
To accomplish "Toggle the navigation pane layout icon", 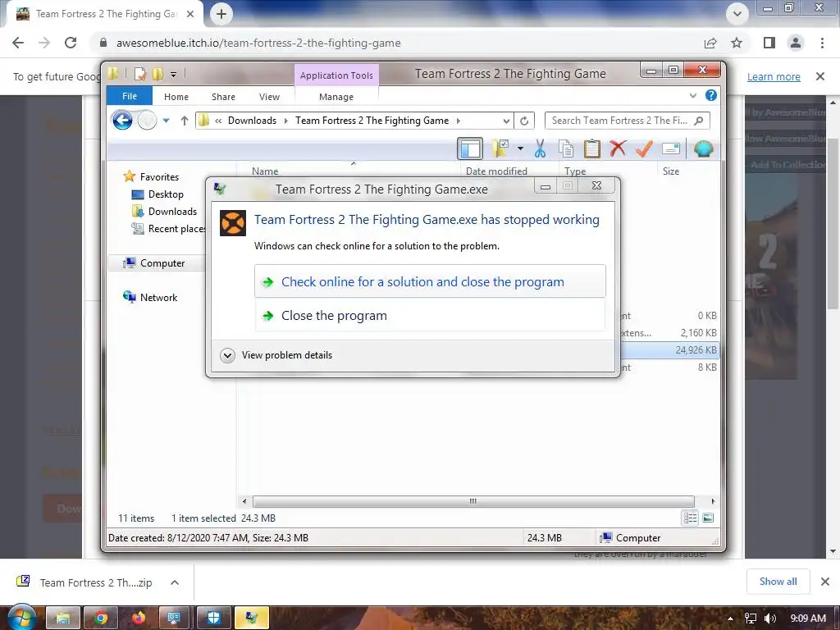I will (x=470, y=149).
